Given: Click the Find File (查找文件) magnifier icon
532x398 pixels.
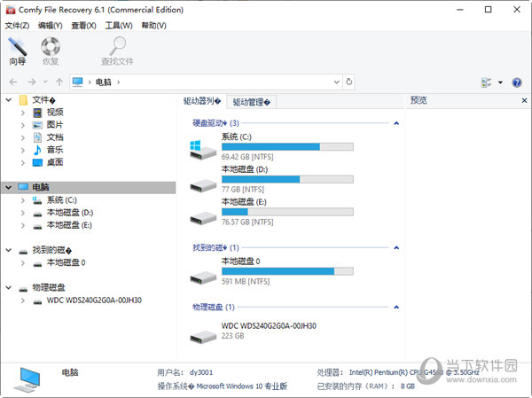Looking at the screenshot, I should (x=117, y=47).
